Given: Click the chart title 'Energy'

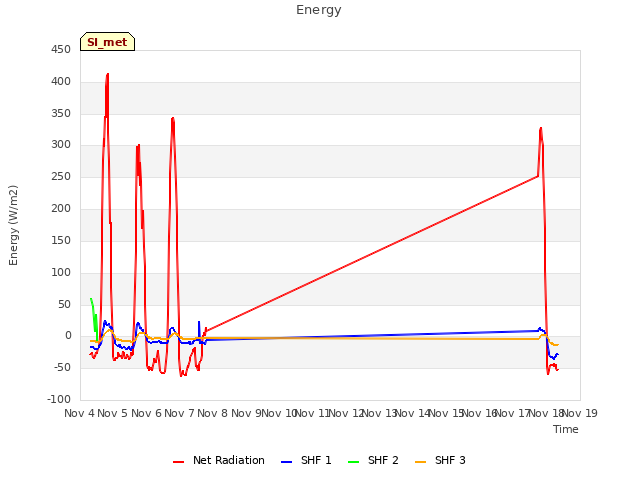Looking at the screenshot, I should coord(319,10).
